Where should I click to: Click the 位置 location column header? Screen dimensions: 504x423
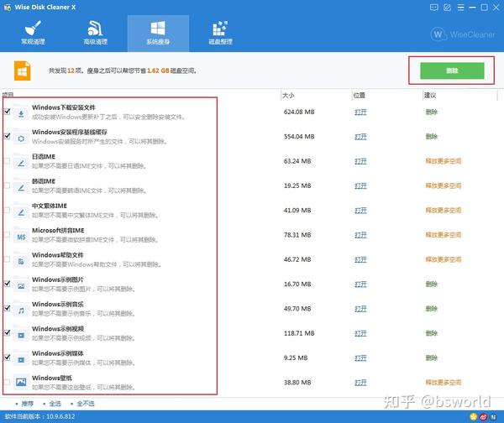click(359, 96)
